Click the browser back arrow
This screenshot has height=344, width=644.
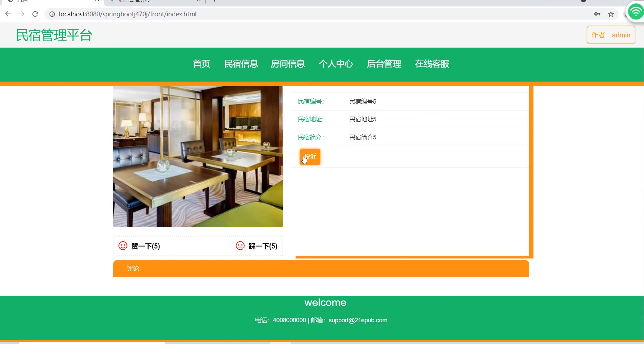click(8, 14)
